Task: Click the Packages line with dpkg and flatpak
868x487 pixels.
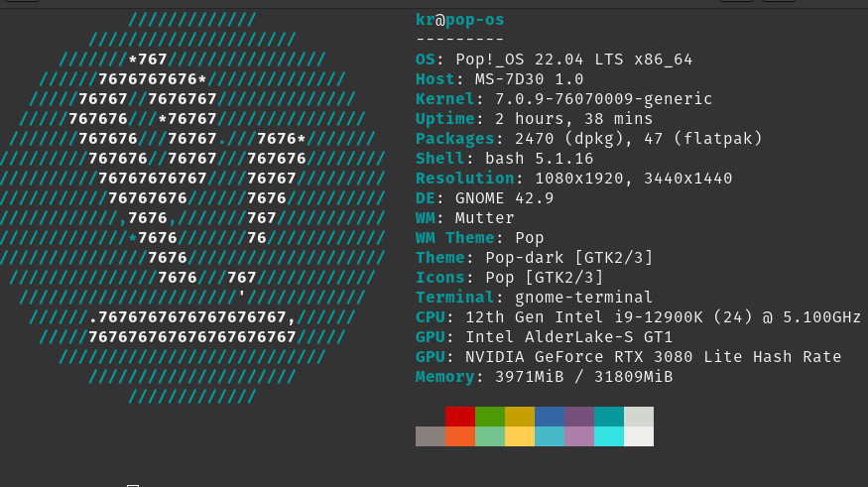Action: coord(589,139)
